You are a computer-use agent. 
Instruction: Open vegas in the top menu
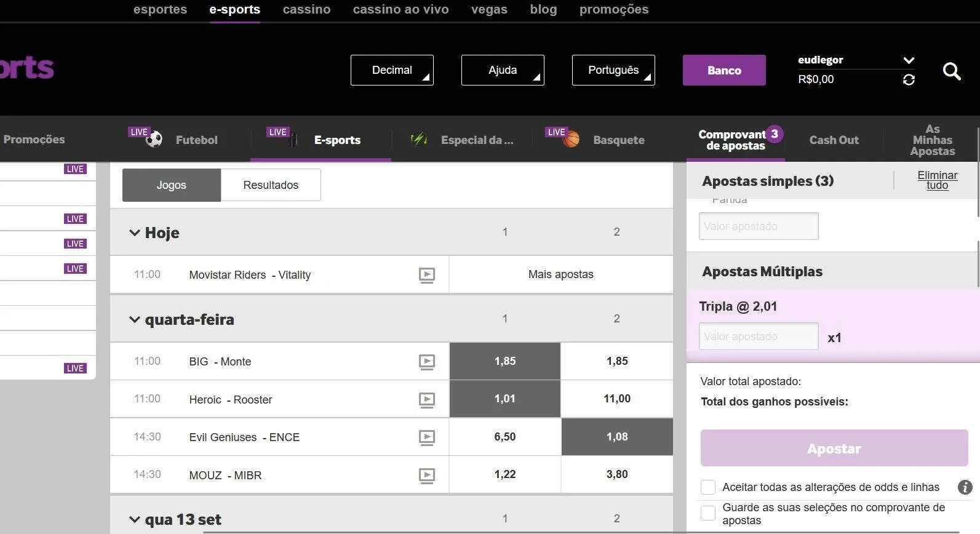[489, 9]
